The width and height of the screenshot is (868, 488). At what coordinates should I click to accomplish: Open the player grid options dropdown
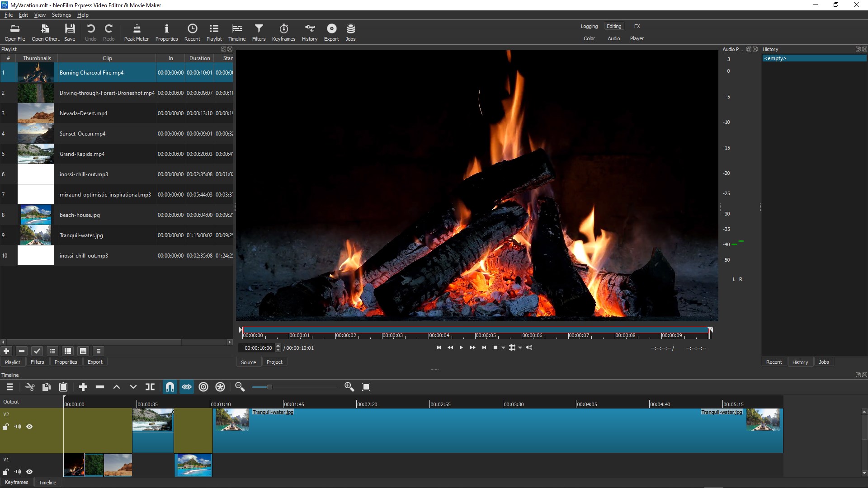(x=520, y=348)
